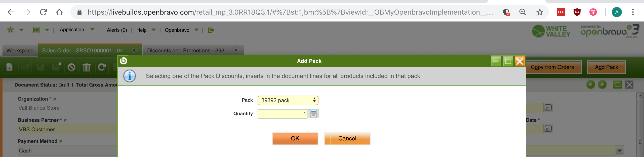Click the refresh toolbar icon
This screenshot has height=157, width=644.
(102, 67)
